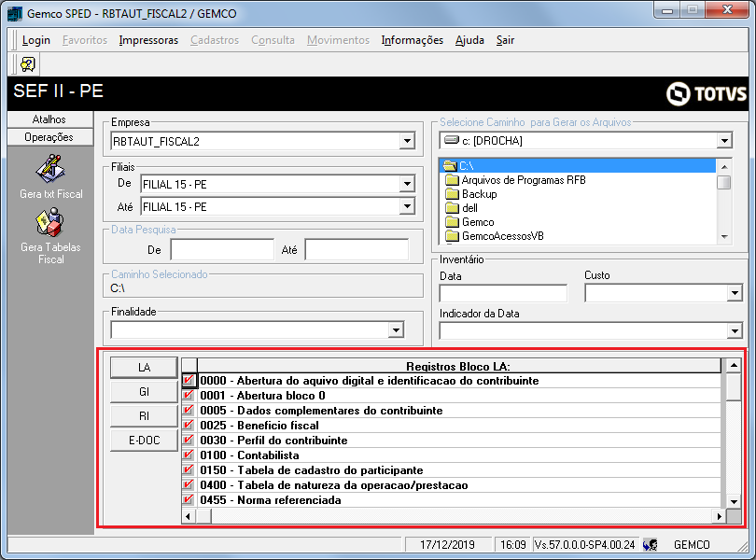Click the LA block button

point(144,368)
